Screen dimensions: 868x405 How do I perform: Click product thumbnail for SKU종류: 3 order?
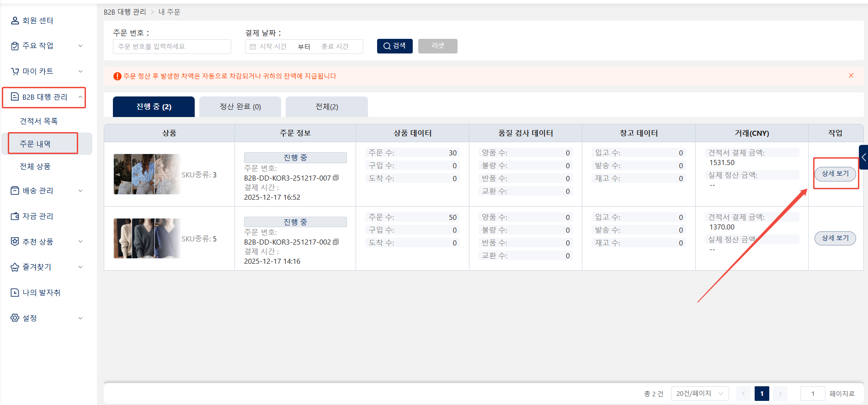147,174
